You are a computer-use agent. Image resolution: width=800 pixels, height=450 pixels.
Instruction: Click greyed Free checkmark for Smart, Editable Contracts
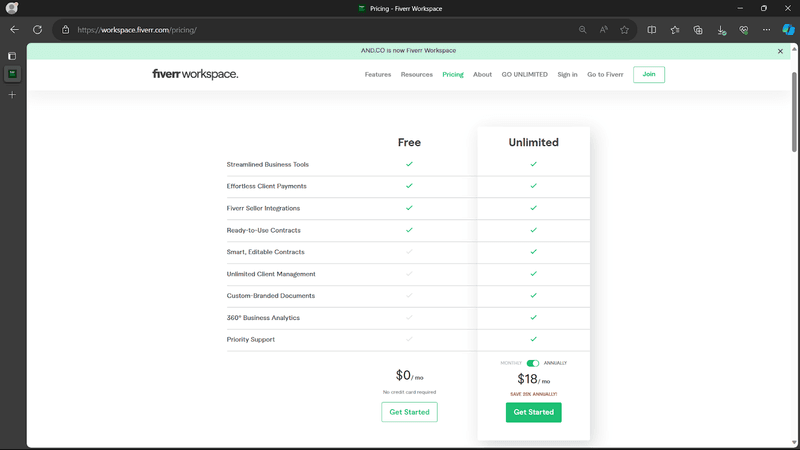409,252
